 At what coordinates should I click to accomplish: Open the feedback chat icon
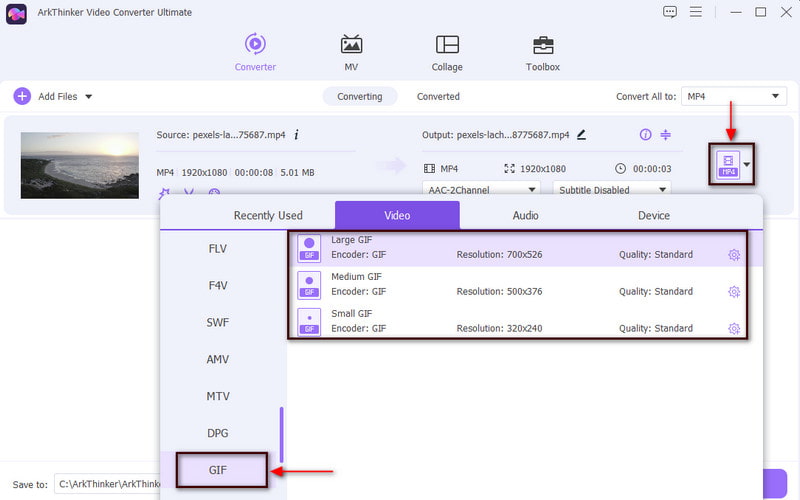coord(669,12)
